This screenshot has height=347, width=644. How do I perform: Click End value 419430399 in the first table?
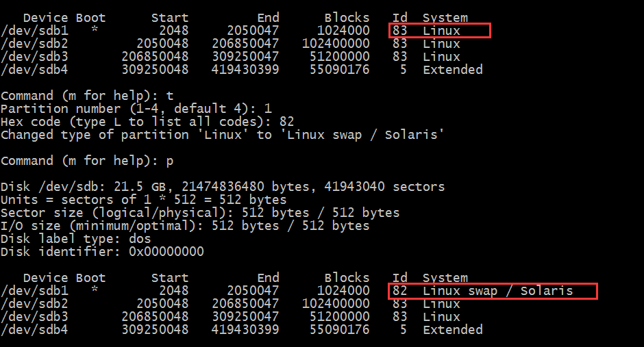[x=245, y=70]
